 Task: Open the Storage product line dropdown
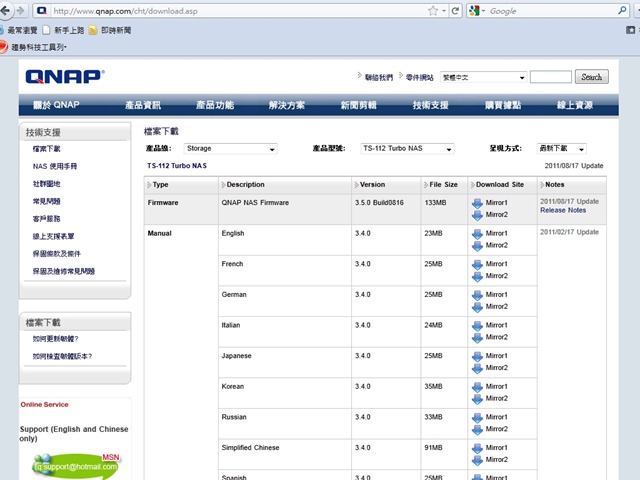[231, 149]
